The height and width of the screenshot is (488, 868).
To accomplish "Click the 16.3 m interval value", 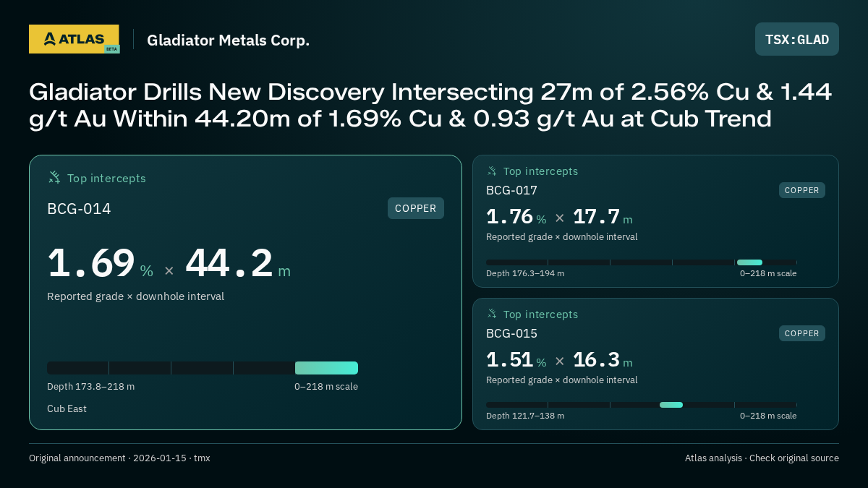I will click(603, 360).
